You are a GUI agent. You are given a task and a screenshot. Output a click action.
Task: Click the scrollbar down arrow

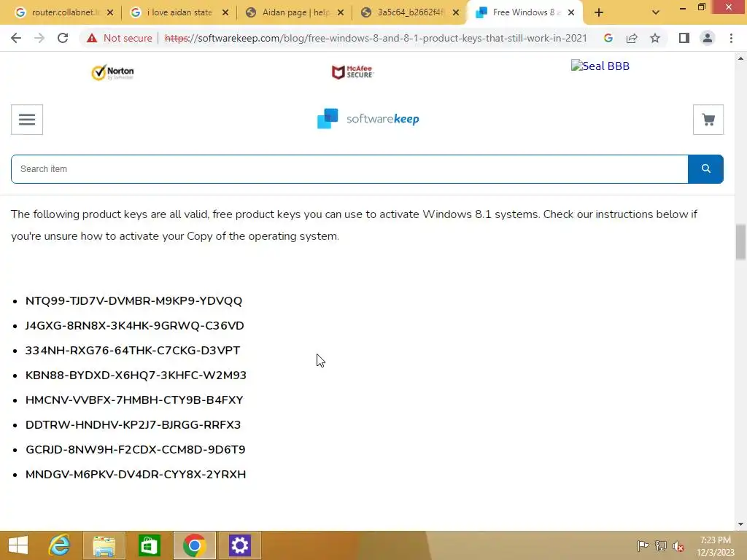point(740,524)
